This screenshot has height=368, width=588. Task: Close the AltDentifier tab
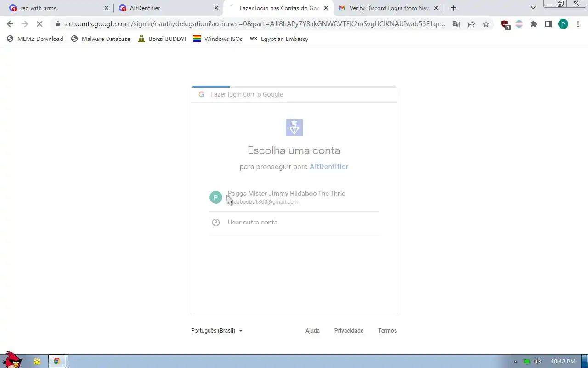(x=216, y=8)
